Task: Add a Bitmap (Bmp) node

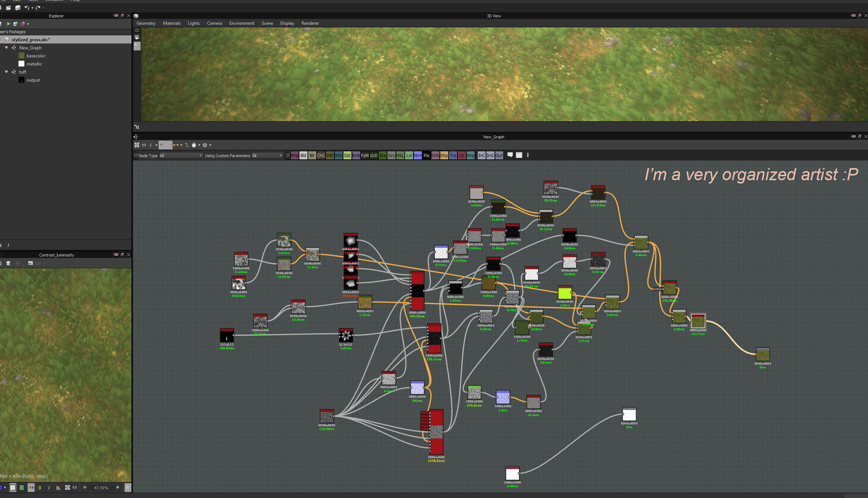Action: 295,155
